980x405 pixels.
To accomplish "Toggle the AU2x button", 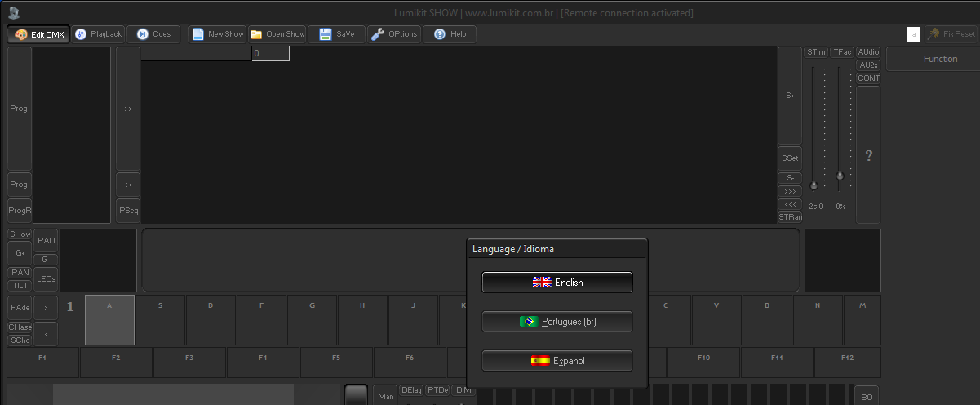I will point(868,65).
